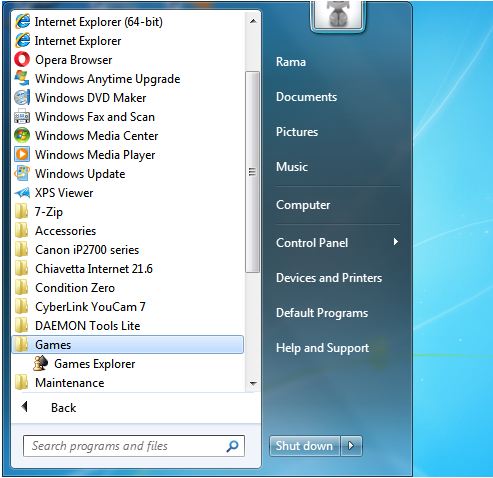Click the Windows Media Player play icon
Viewport: 493px width, 478px height.
tap(22, 155)
